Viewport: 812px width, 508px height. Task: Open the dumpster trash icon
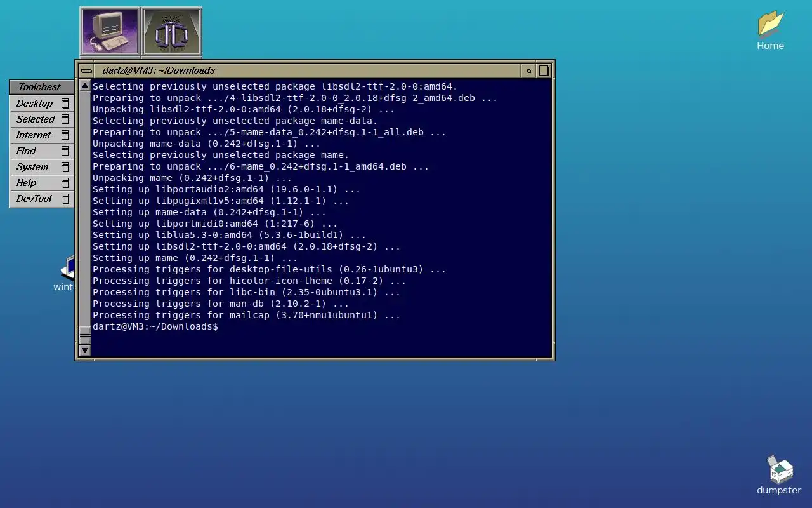click(x=779, y=475)
